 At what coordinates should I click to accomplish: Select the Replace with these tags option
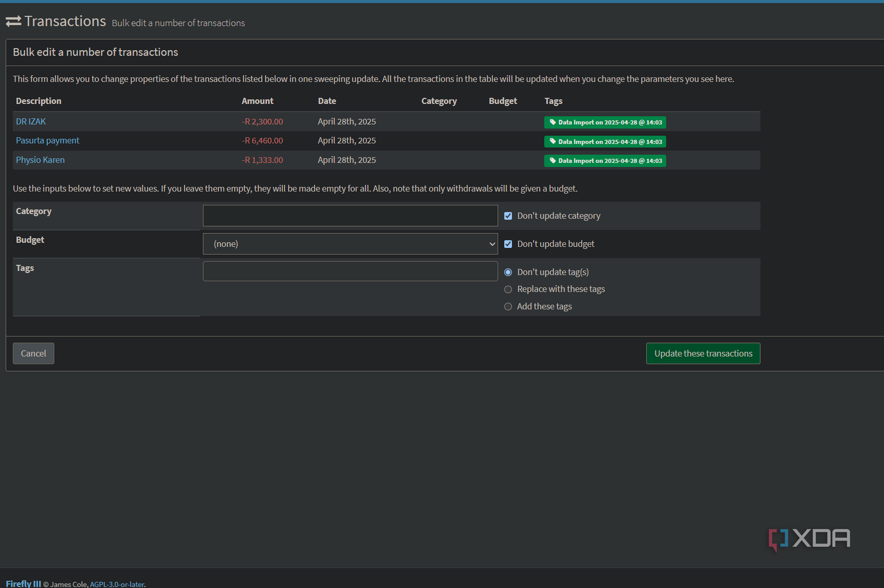pos(507,289)
